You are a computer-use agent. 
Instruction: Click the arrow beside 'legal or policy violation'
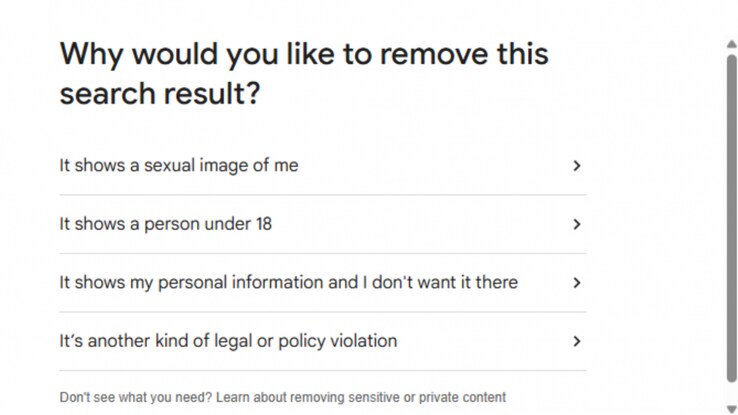576,341
